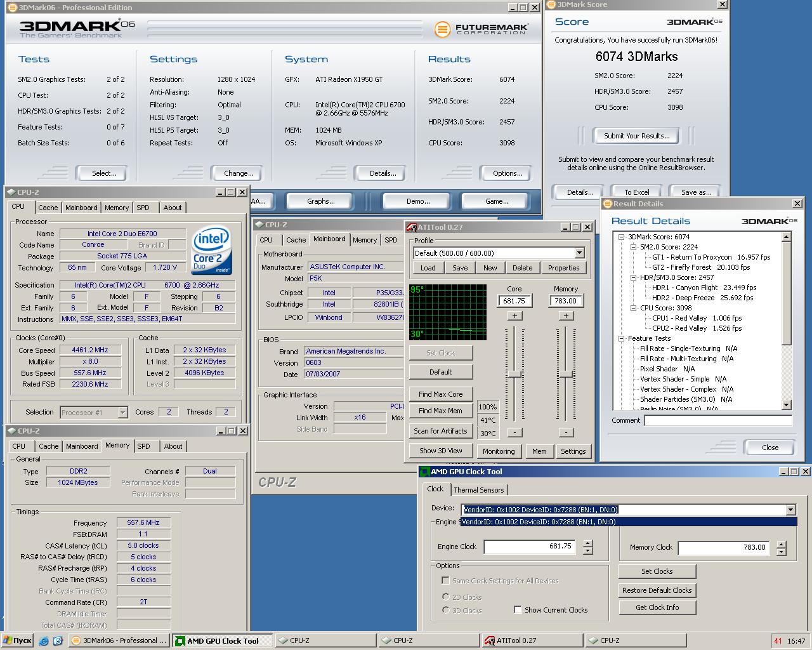The width and height of the screenshot is (812, 650).
Task: Click the Intel Core 2 Duo logo in CPU-Z
Action: point(211,251)
